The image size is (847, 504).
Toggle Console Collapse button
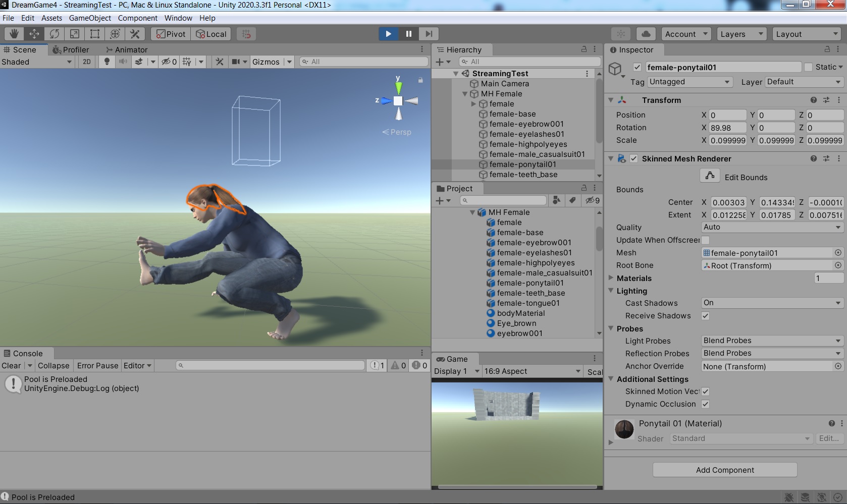tap(54, 366)
